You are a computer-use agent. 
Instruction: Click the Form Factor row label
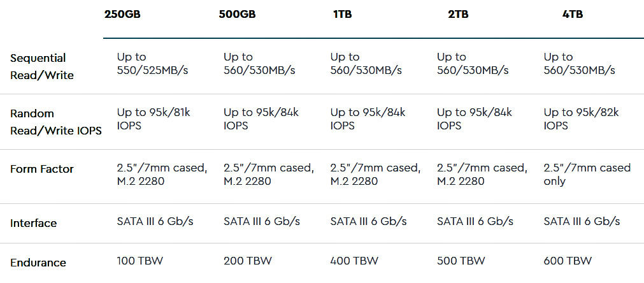pos(42,169)
